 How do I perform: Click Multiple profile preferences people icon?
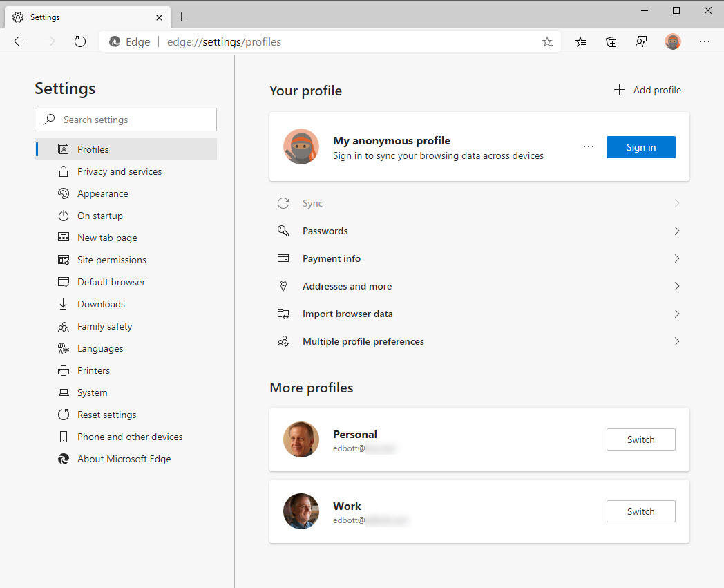[x=283, y=342]
